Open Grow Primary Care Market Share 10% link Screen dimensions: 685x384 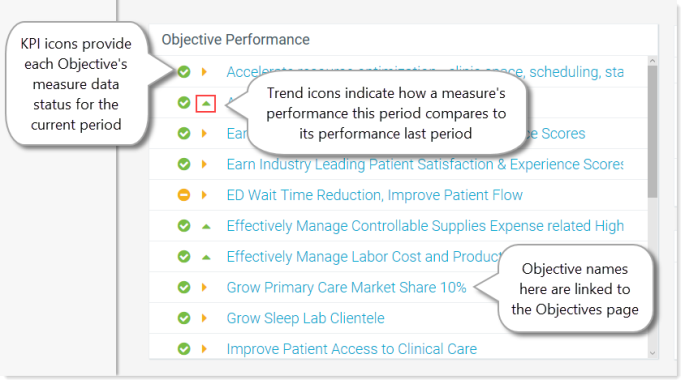coord(346,287)
